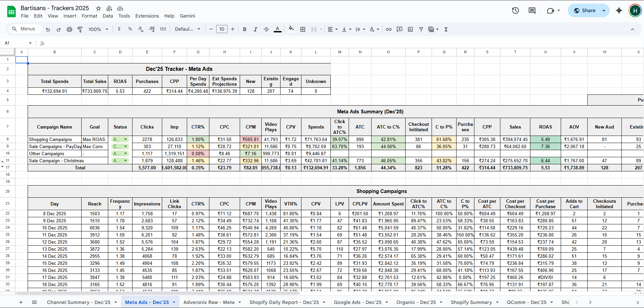Click the Insert link icon
This screenshot has height=308, width=644.
pos(388,29)
